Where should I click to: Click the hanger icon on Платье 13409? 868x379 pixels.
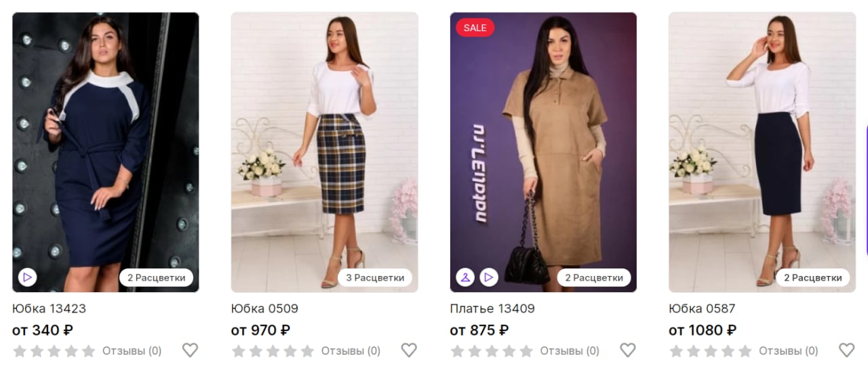pyautogui.click(x=465, y=277)
